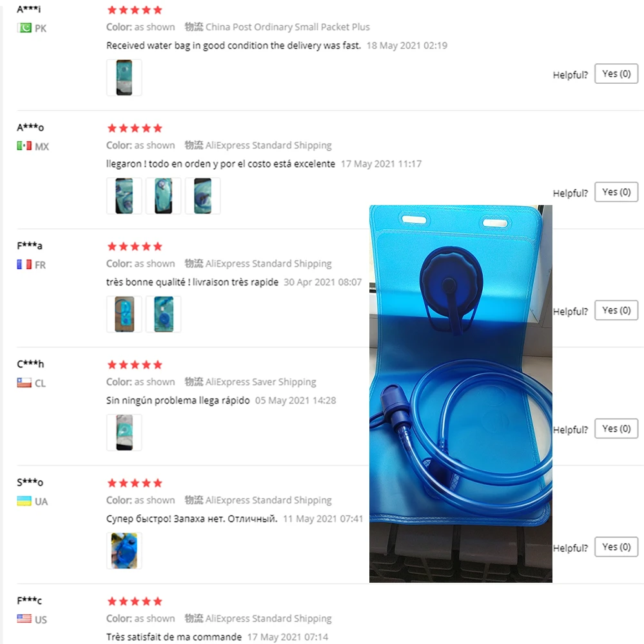This screenshot has height=644, width=644.
Task: Click the Pakistan flag icon beside PK
Action: tap(24, 28)
